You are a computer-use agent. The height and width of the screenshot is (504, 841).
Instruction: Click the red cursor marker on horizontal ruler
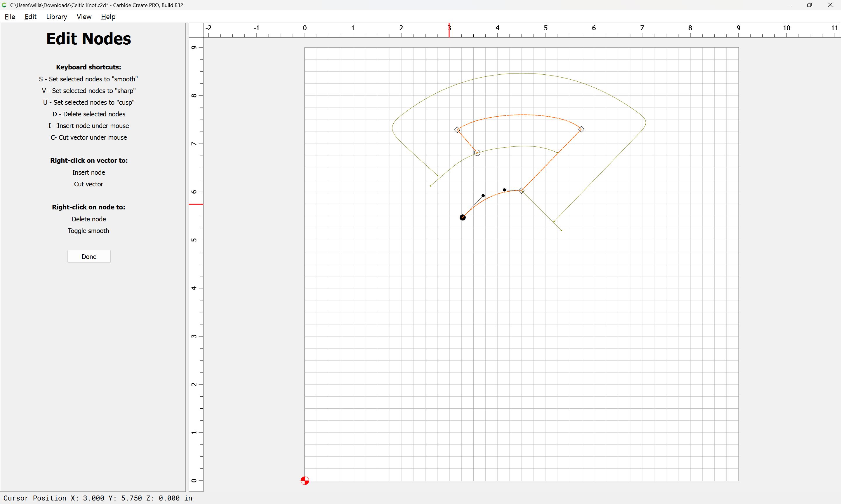(x=449, y=31)
